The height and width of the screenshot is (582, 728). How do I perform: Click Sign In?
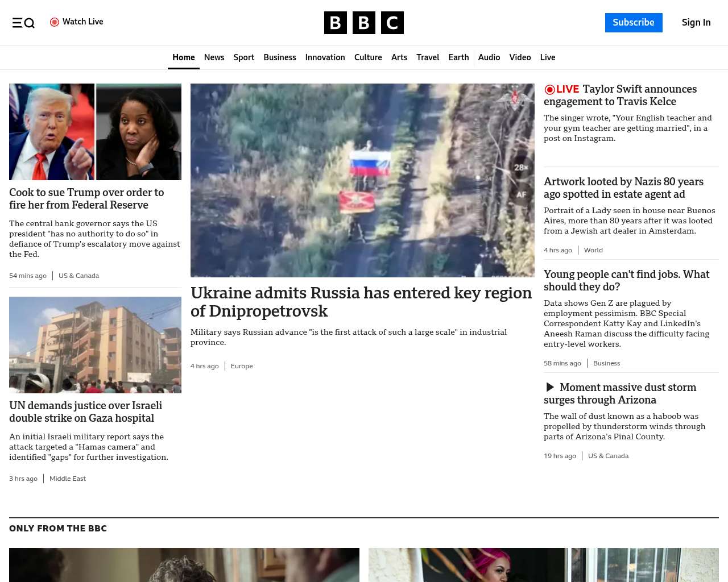pos(696,23)
